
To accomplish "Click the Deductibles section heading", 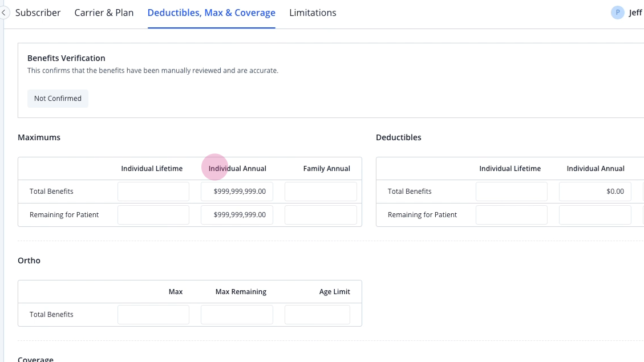I will (398, 137).
